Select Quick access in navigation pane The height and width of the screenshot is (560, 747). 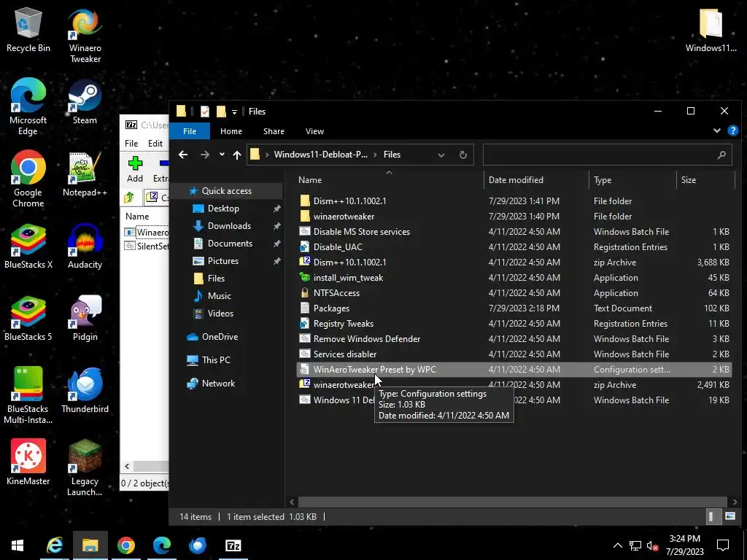pyautogui.click(x=227, y=191)
